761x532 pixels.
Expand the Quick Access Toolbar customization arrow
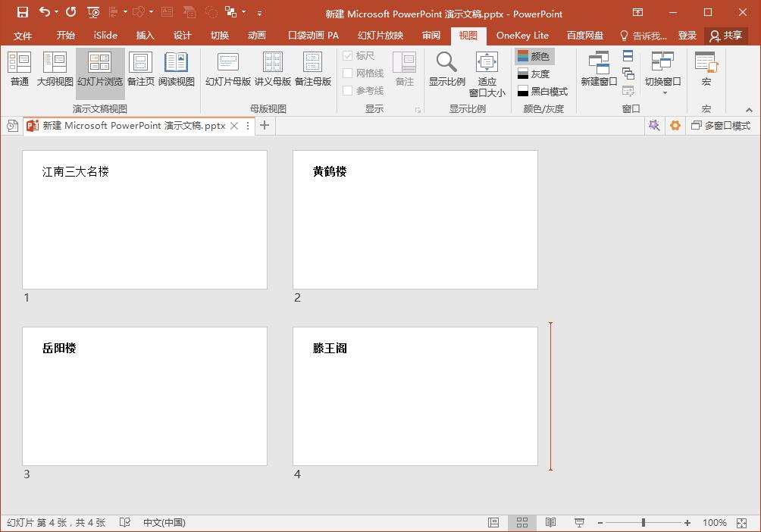tap(258, 14)
